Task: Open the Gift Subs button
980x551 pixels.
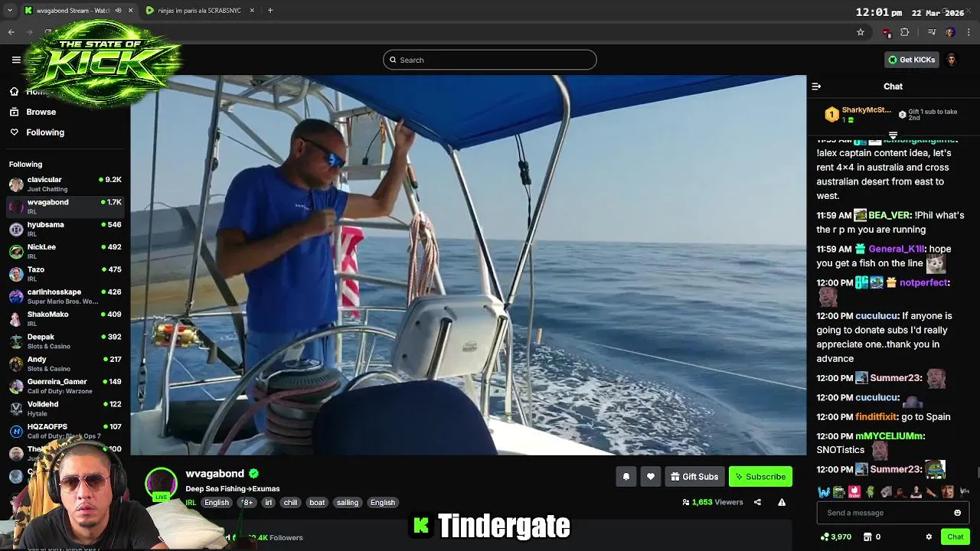Action: coord(694,477)
